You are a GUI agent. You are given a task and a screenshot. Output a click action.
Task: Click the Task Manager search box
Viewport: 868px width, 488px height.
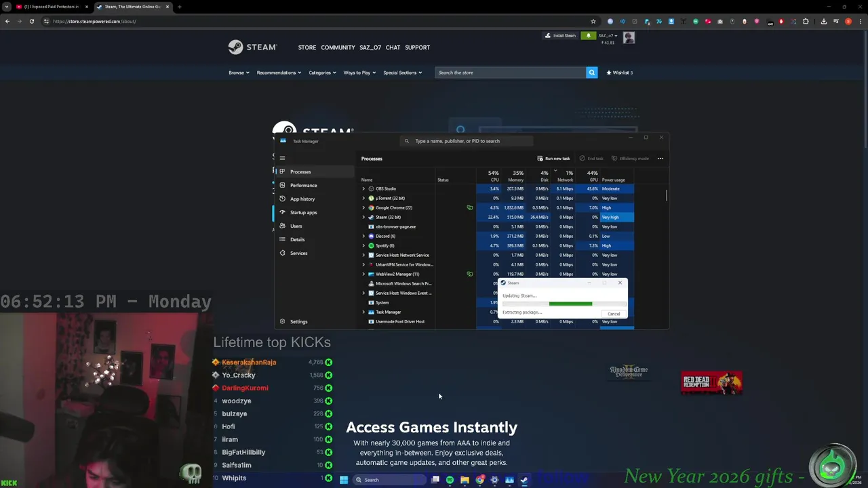click(x=468, y=141)
